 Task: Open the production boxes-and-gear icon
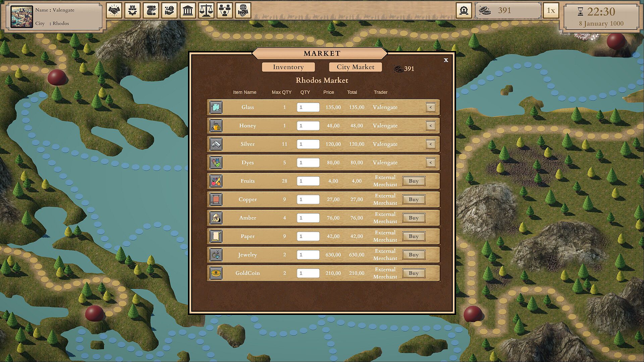pyautogui.click(x=132, y=10)
